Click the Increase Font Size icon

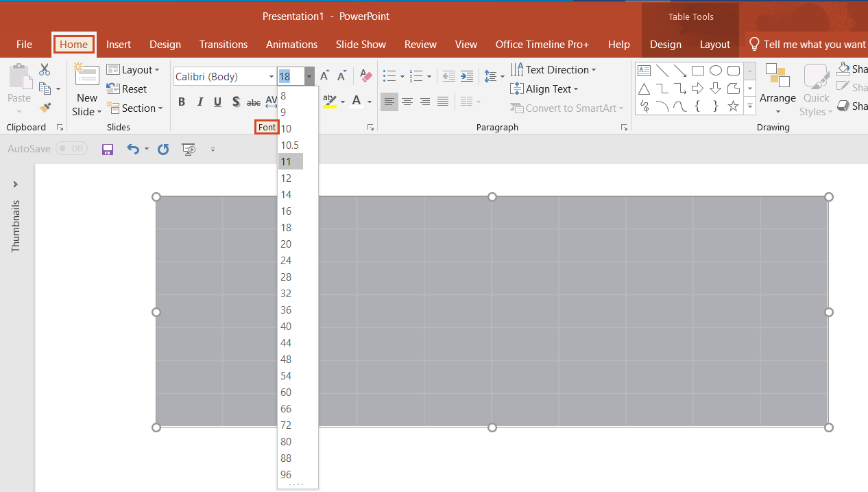click(x=324, y=75)
